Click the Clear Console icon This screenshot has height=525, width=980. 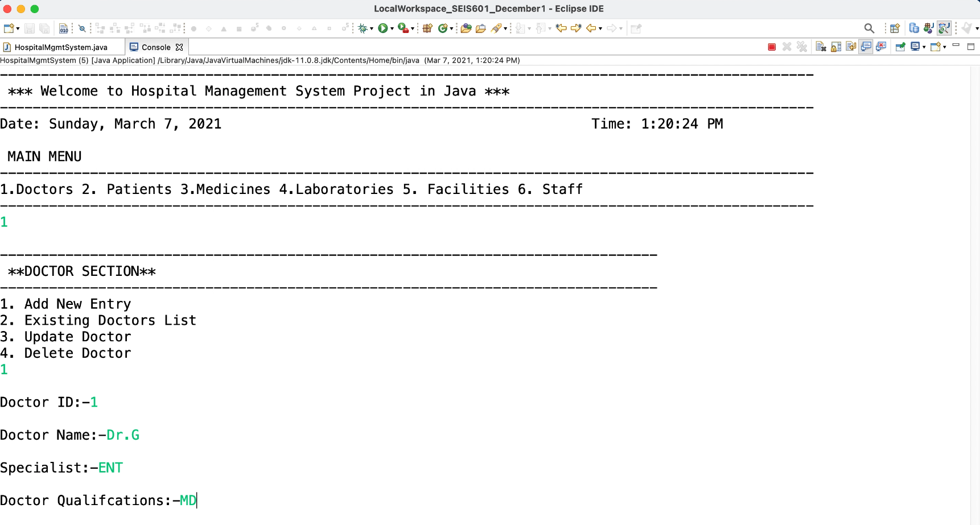[821, 47]
